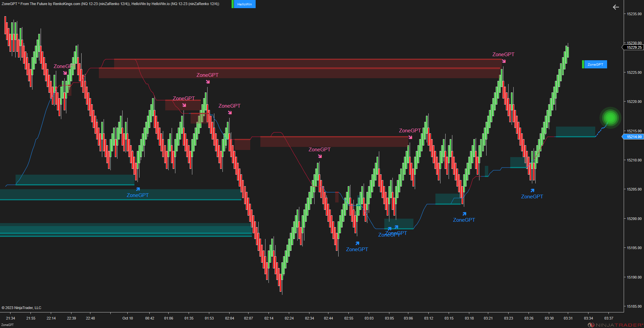This screenshot has height=328, width=644.
Task: Toggle the green indicator bar next to HelloWin
Action: [233, 4]
